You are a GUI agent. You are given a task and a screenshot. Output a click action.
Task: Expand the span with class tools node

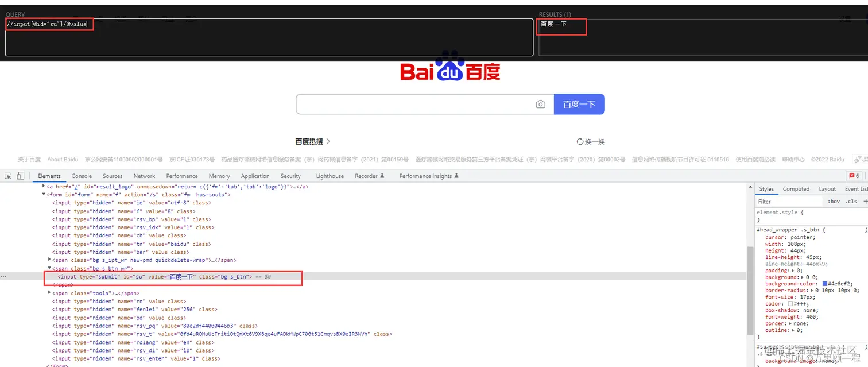[51, 293]
